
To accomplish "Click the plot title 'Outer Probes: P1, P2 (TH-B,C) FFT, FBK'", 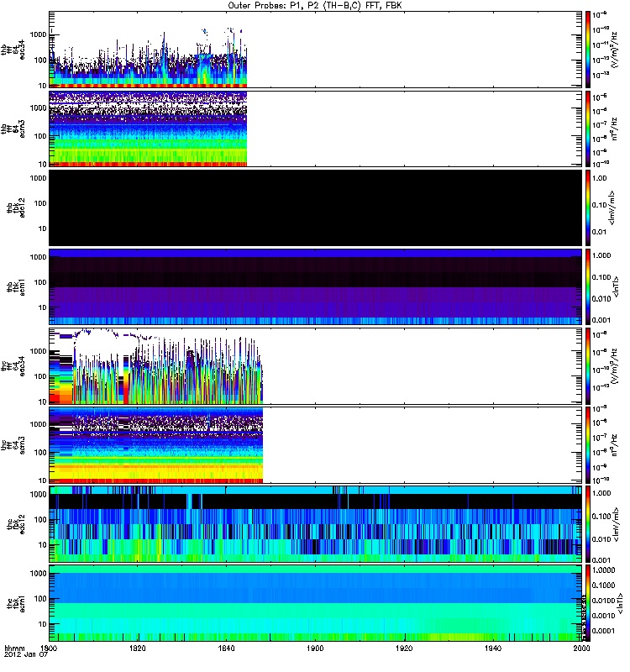I will (x=315, y=6).
